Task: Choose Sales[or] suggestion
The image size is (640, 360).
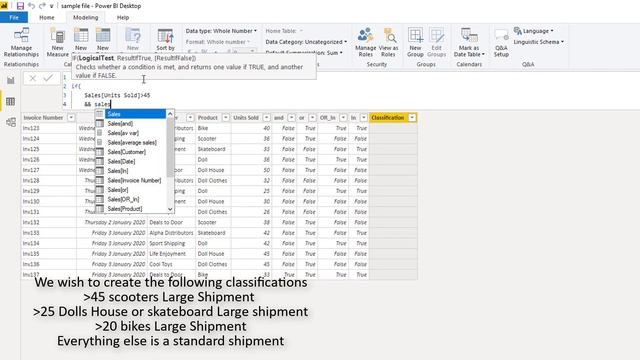Action: pyautogui.click(x=131, y=190)
